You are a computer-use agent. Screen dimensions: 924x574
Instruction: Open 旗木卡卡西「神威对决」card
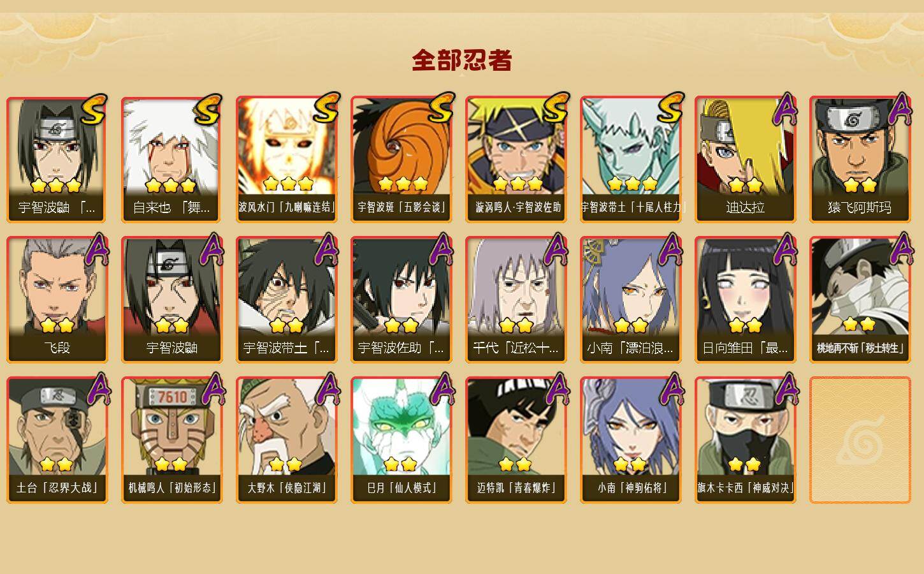(x=745, y=440)
